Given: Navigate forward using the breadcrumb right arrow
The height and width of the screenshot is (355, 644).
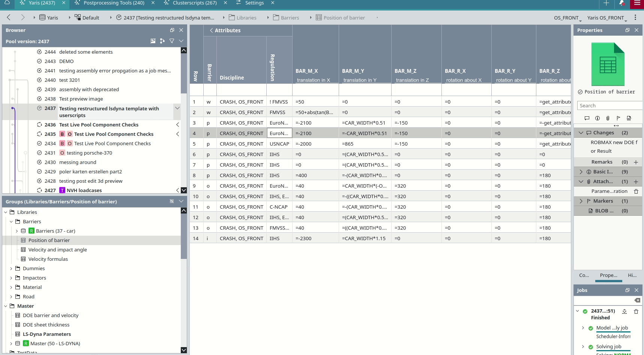Looking at the screenshot, I should [23, 17].
